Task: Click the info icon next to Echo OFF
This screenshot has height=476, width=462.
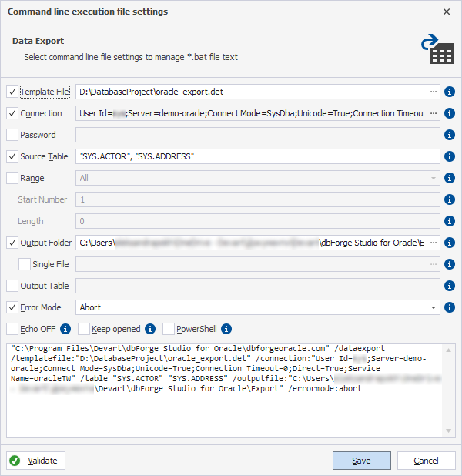Action: 65,329
